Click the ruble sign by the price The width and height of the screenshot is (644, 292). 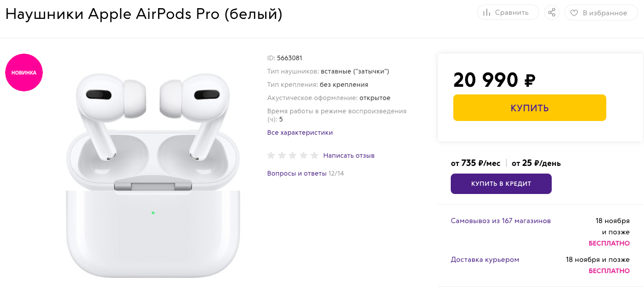530,80
